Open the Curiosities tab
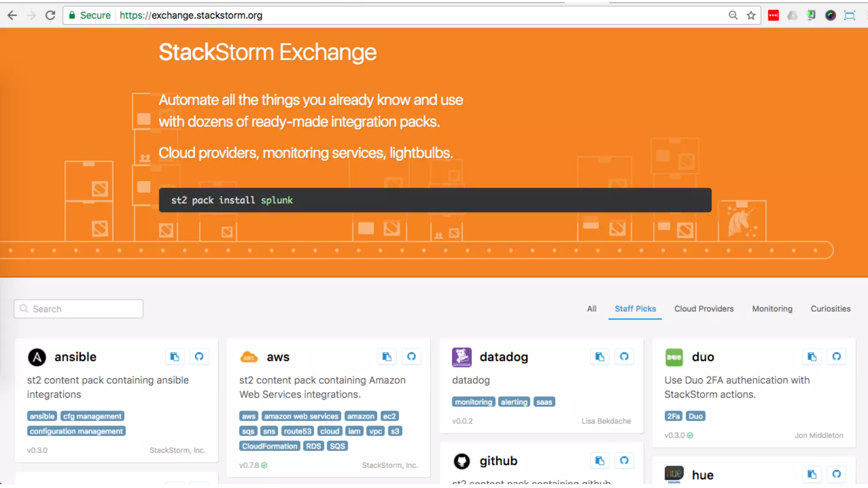The height and width of the screenshot is (488, 868). (x=831, y=309)
